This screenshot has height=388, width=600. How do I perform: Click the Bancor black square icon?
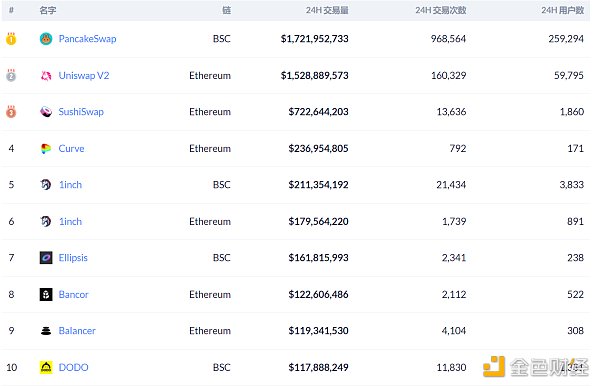(46, 294)
